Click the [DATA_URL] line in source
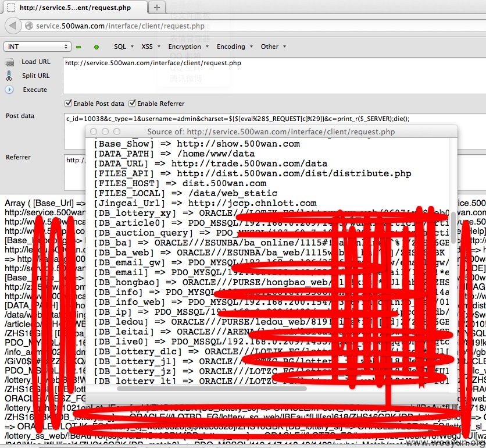Image resolution: width=486 pixels, height=448 pixels. [x=210, y=164]
